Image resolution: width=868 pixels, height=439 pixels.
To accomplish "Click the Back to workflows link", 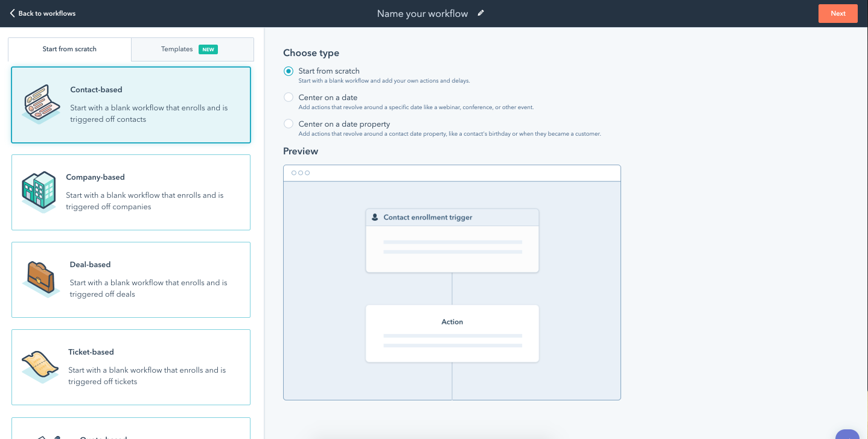I will point(46,13).
